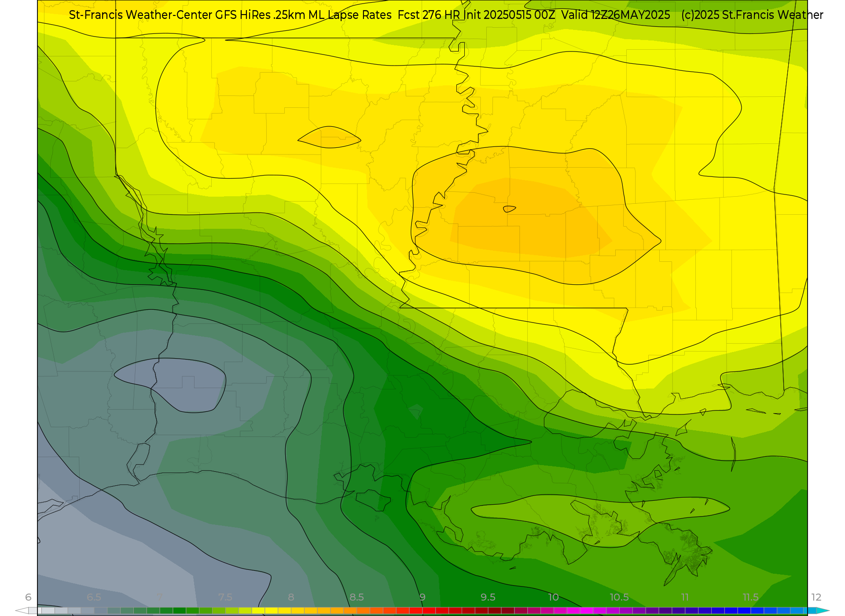Click the colorbar label "7"
This screenshot has width=845, height=616.
[159, 597]
